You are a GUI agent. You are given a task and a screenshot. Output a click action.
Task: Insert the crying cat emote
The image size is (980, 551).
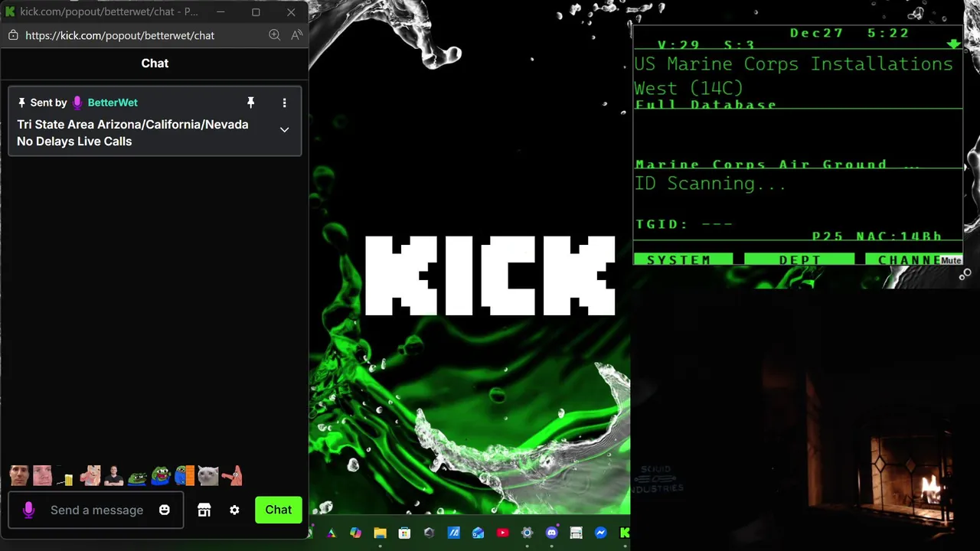click(x=208, y=475)
